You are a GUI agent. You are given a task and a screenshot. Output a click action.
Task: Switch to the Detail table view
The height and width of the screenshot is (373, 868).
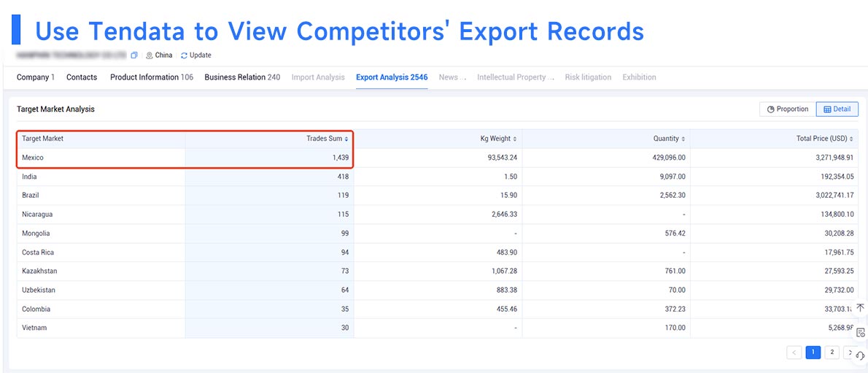pos(837,109)
